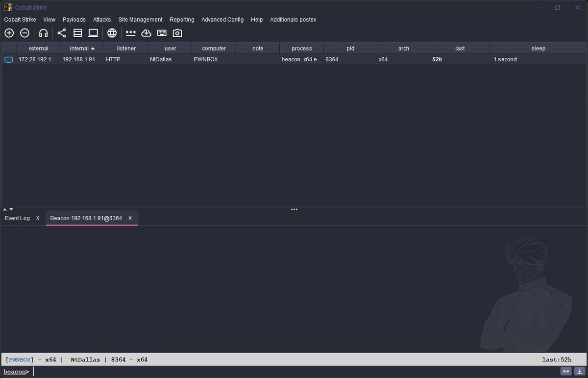Open the Additionals postex menu
Screen dimensions: 588x378
[x=293, y=20]
